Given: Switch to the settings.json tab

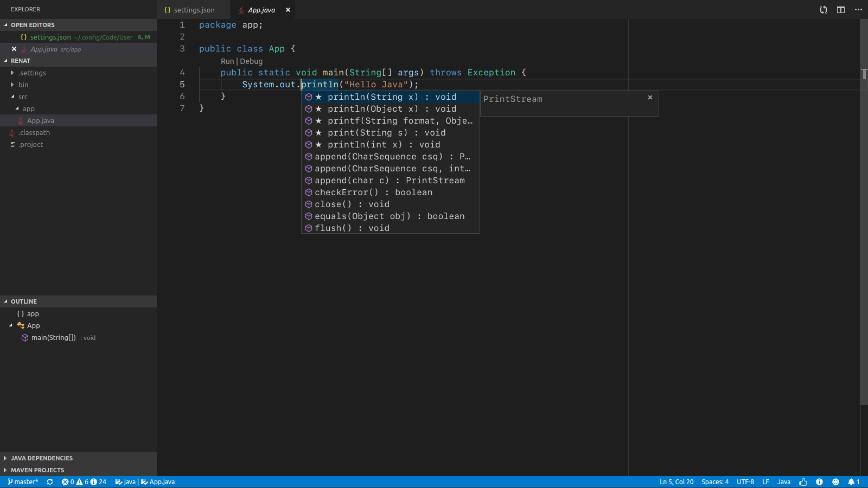Looking at the screenshot, I should pos(194,10).
